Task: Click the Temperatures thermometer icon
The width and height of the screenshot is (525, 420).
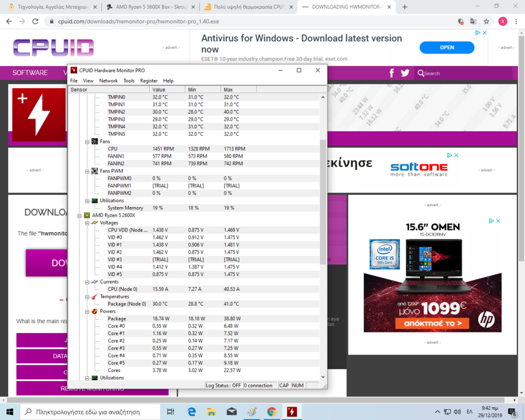Action: (x=94, y=296)
